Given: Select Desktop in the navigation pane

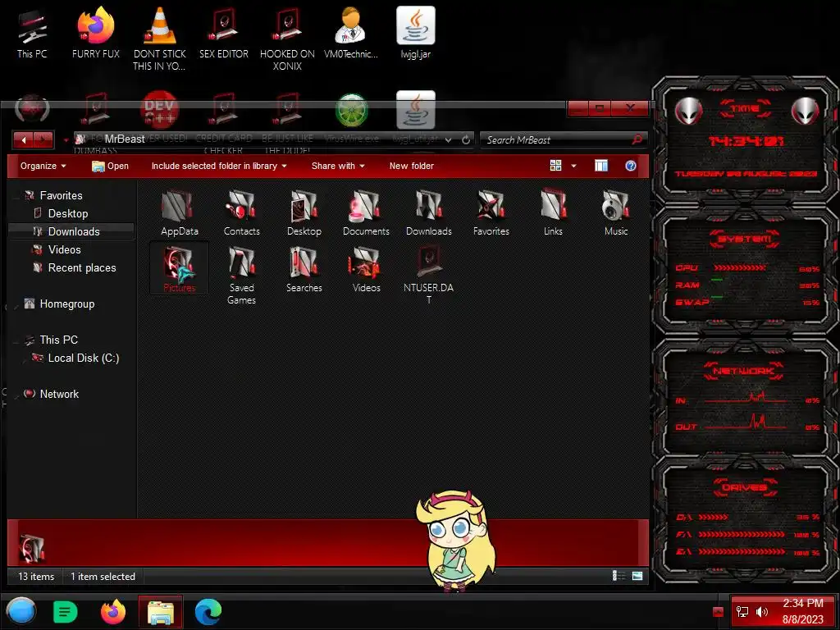Looking at the screenshot, I should click(x=67, y=213).
